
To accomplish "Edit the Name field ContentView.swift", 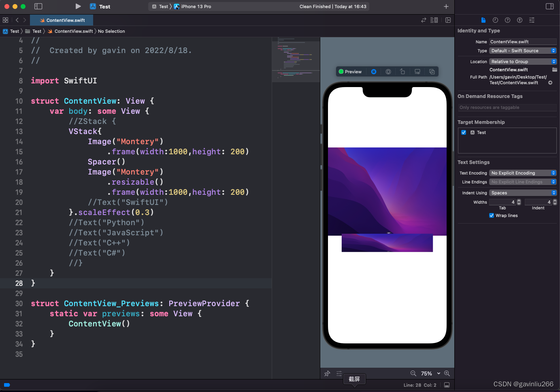I will (x=523, y=42).
